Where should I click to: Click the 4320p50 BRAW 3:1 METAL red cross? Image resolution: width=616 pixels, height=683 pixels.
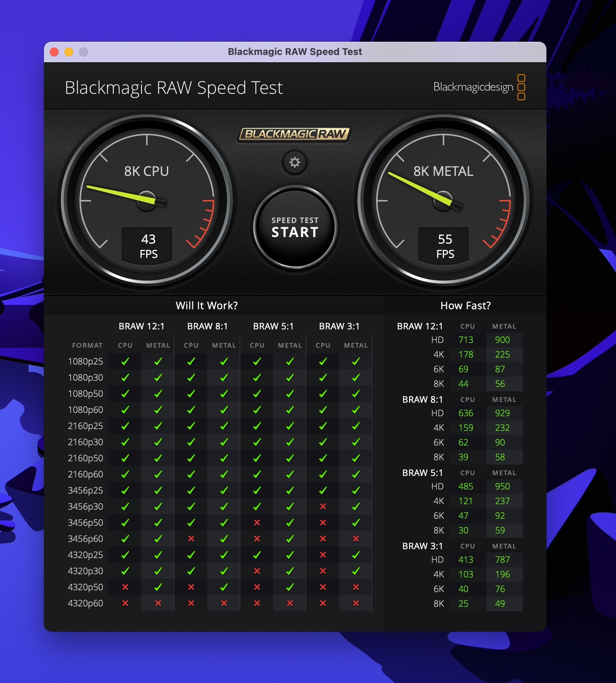point(356,587)
